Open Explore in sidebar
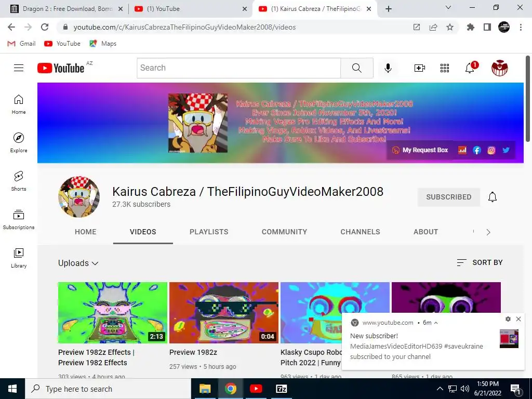532x399 pixels. click(x=19, y=142)
